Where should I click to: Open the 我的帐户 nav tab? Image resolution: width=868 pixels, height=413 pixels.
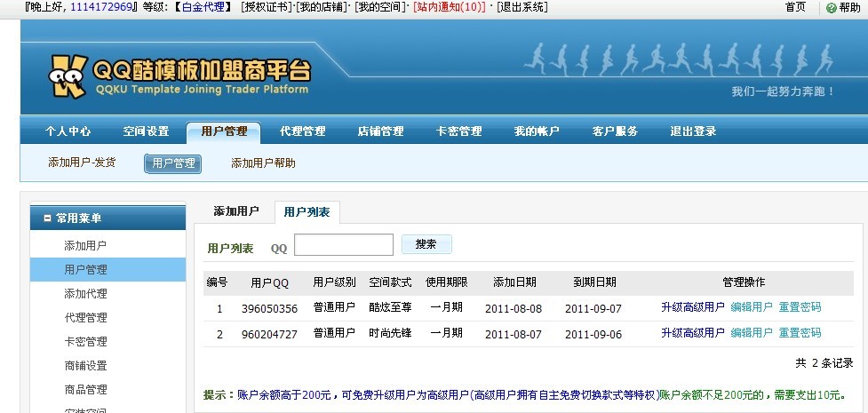537,131
